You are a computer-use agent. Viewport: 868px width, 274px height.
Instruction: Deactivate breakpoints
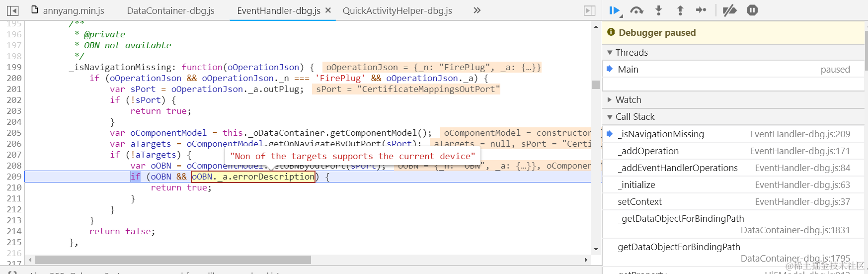pos(729,10)
